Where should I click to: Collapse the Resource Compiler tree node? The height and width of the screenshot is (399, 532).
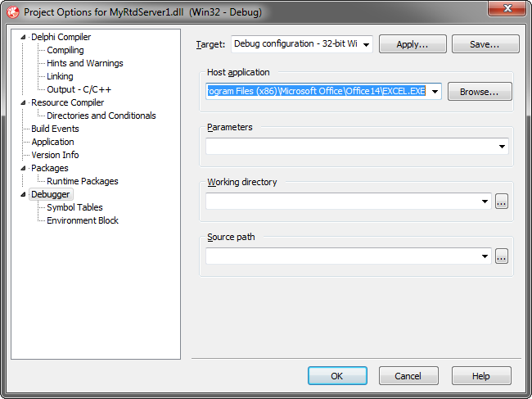click(23, 102)
